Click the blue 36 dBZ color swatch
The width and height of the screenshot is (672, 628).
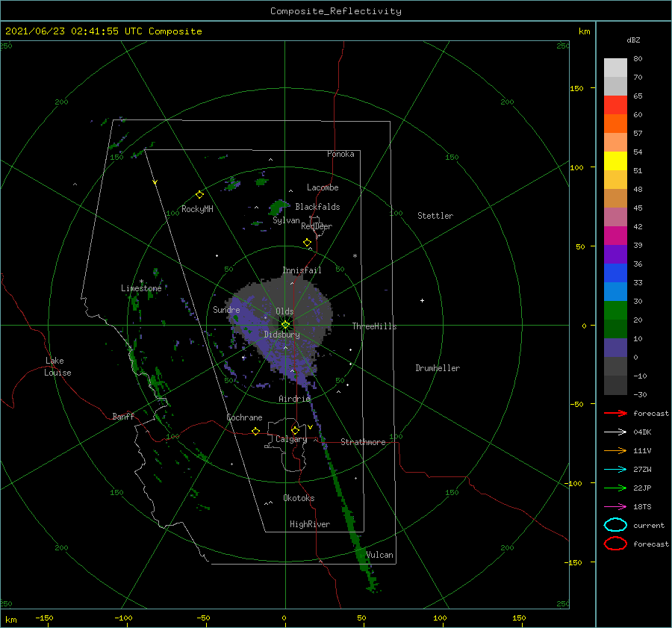click(x=615, y=273)
